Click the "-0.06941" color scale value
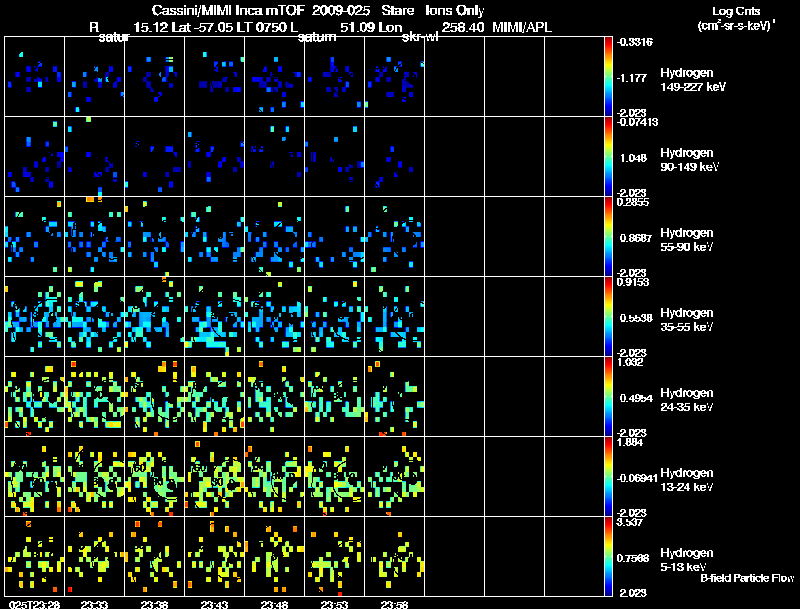Image resolution: width=800 pixels, height=609 pixels. click(x=637, y=478)
